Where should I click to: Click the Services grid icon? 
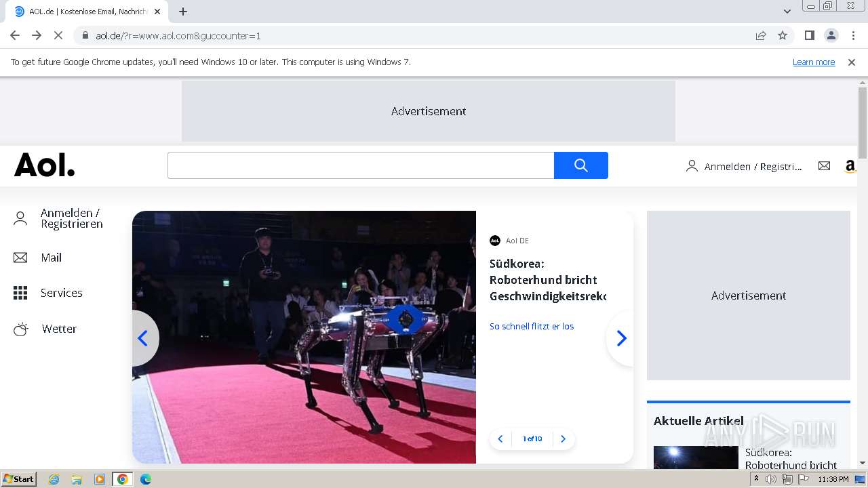click(x=20, y=293)
